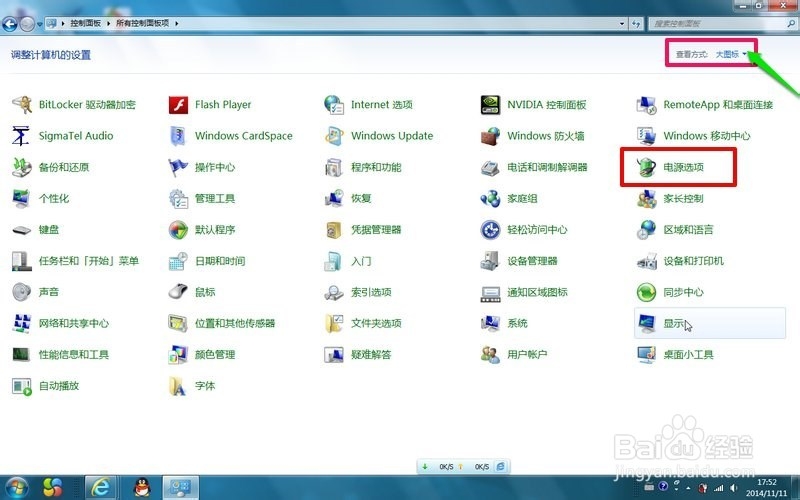This screenshot has height=500, width=800.
Task: Open QQ penguin taskbar icon
Action: [142, 487]
